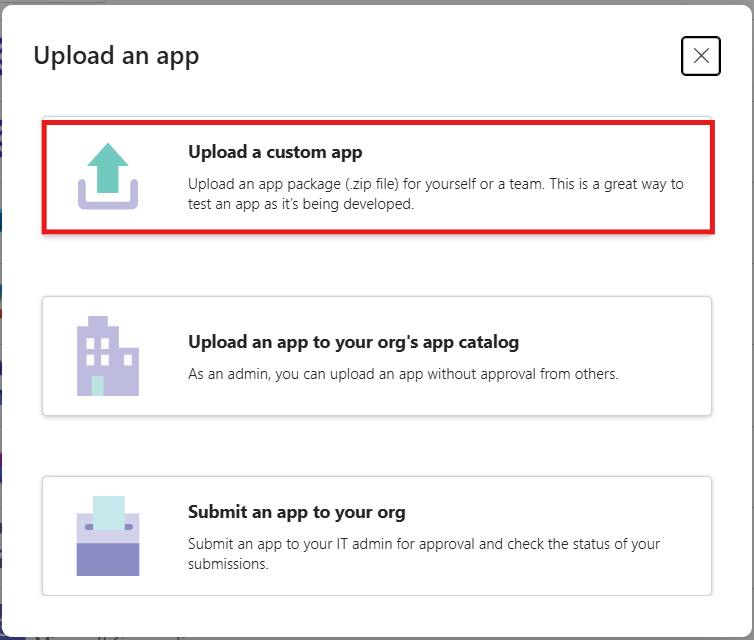
Task: Click the office building icon
Action: (108, 356)
